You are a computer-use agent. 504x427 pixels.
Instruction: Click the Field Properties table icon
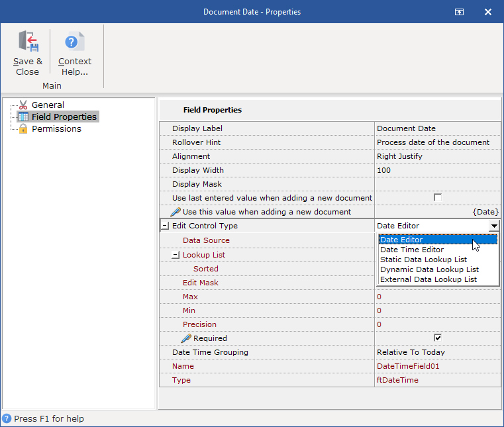[23, 117]
